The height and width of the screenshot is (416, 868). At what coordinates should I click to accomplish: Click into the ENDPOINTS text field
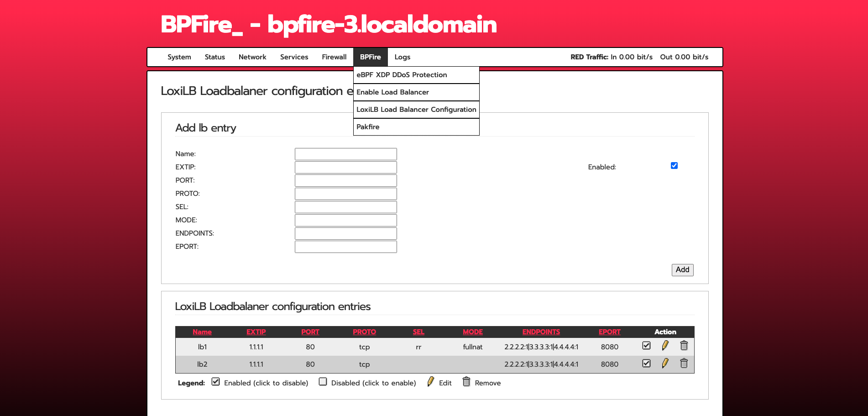click(345, 233)
